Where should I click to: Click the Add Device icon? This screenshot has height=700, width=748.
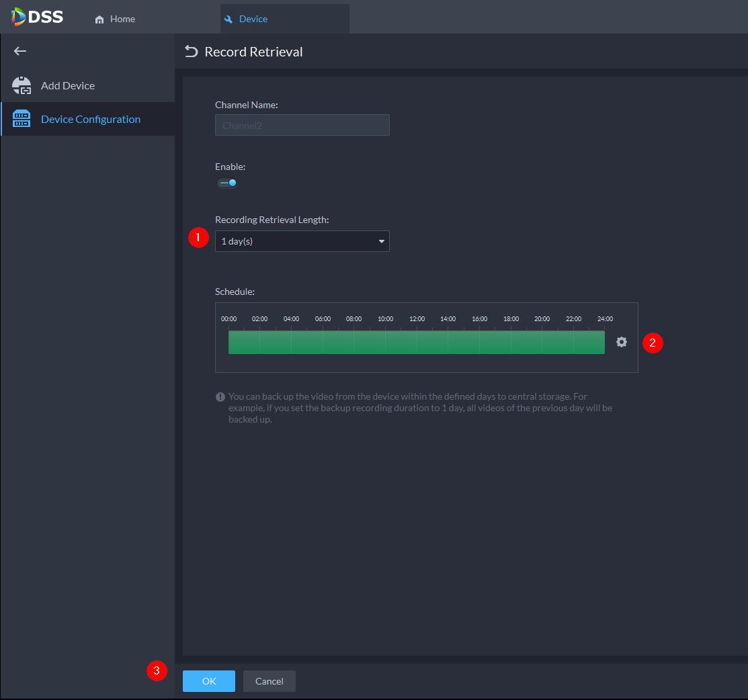(x=22, y=86)
